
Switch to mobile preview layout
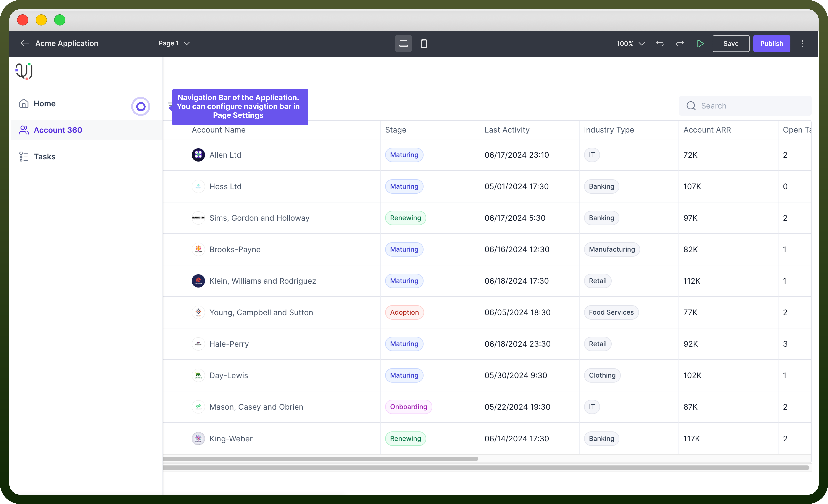click(x=424, y=44)
